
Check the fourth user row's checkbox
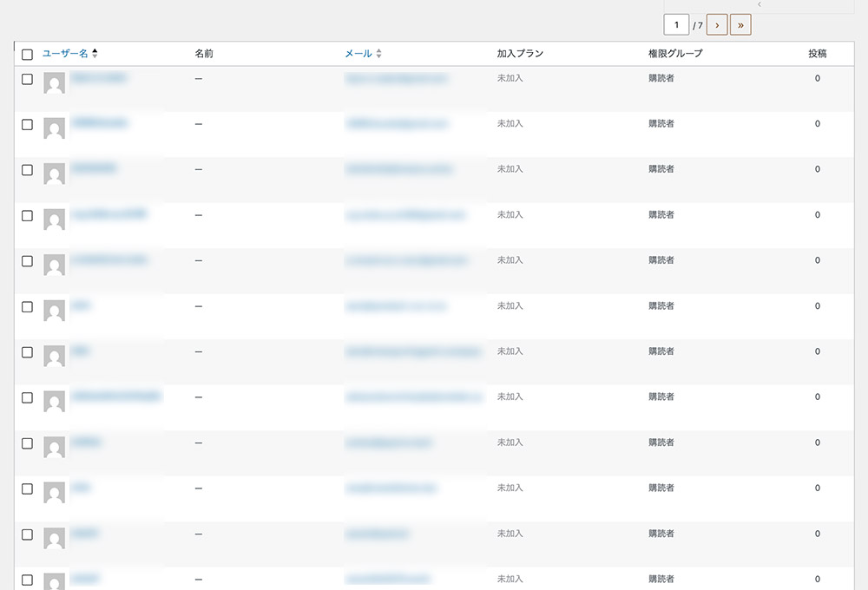(x=27, y=216)
